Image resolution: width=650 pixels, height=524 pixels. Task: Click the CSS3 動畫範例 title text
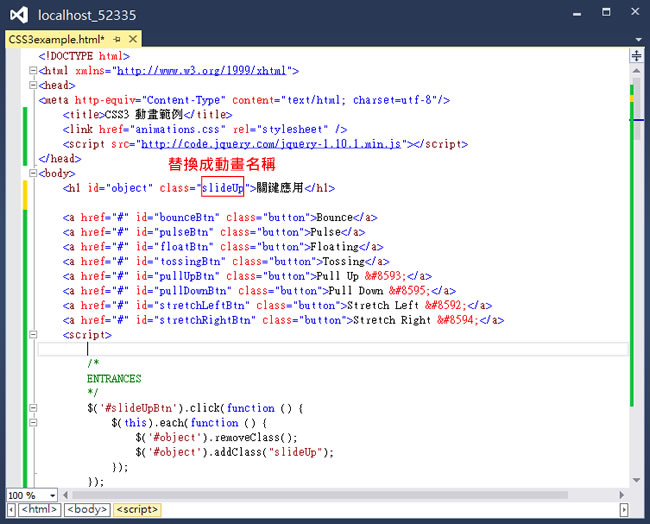pyautogui.click(x=144, y=115)
